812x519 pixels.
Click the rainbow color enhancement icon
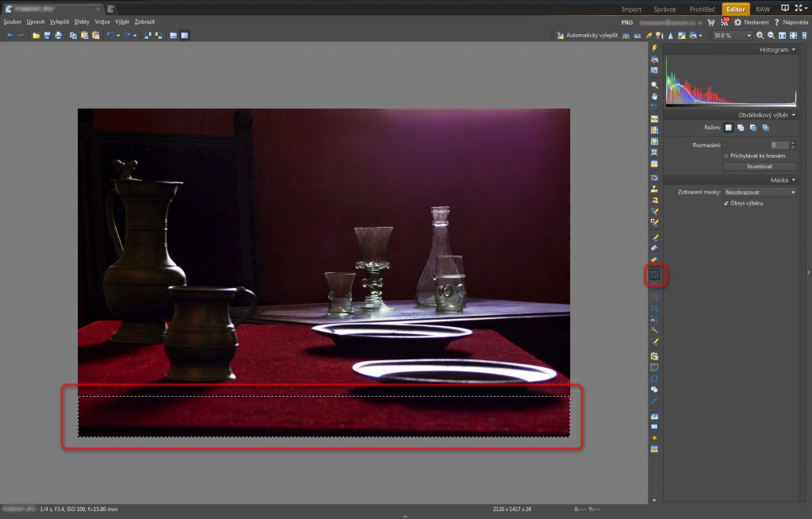[x=649, y=35]
